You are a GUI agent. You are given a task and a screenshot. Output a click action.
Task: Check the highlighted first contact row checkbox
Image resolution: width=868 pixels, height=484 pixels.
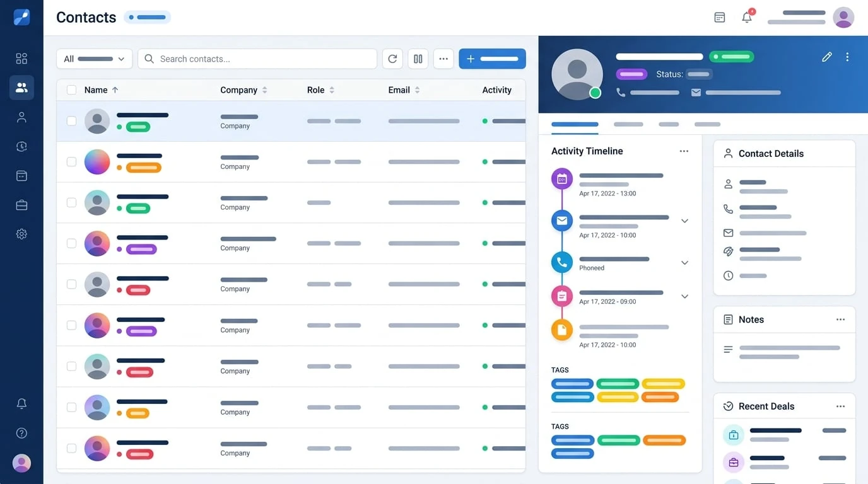[x=71, y=121]
